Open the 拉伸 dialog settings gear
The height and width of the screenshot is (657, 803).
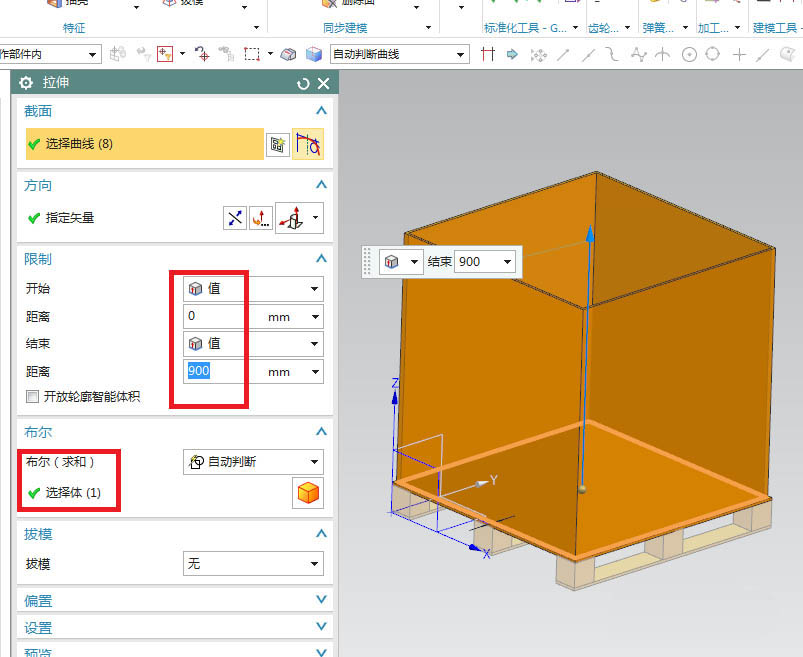(x=27, y=84)
